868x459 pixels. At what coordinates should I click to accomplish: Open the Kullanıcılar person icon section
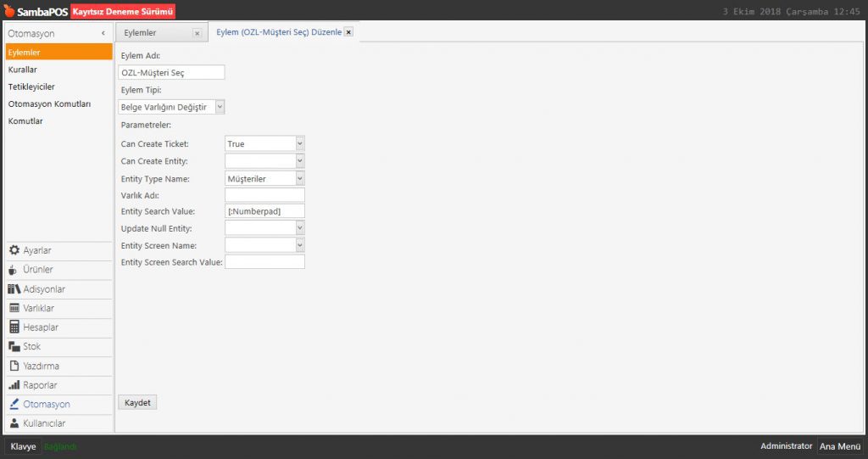click(14, 423)
